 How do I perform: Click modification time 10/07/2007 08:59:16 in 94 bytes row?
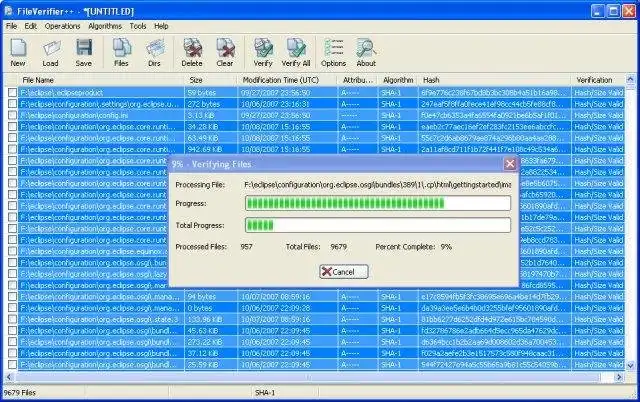click(288, 296)
